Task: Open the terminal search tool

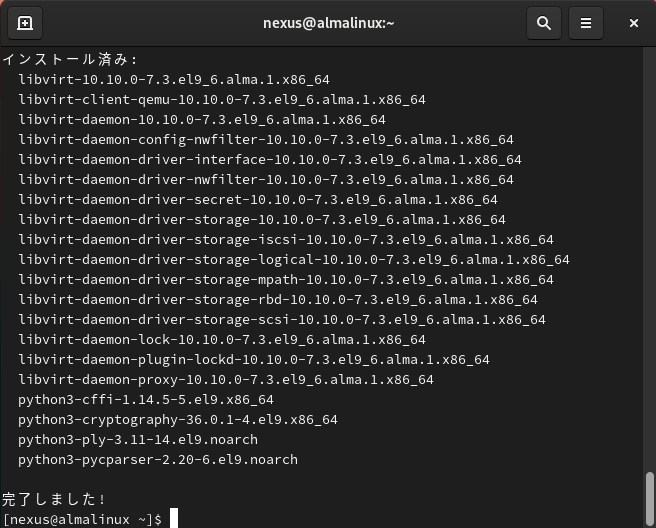Action: [544, 23]
